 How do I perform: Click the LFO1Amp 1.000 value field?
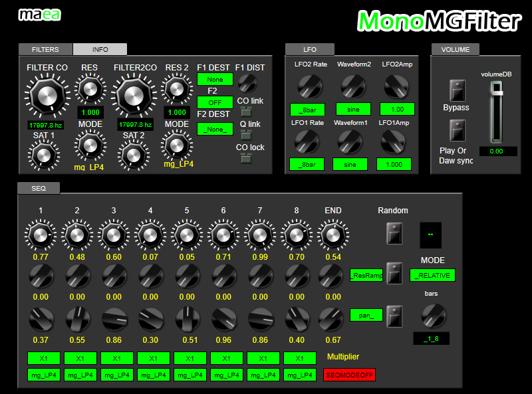coord(394,165)
